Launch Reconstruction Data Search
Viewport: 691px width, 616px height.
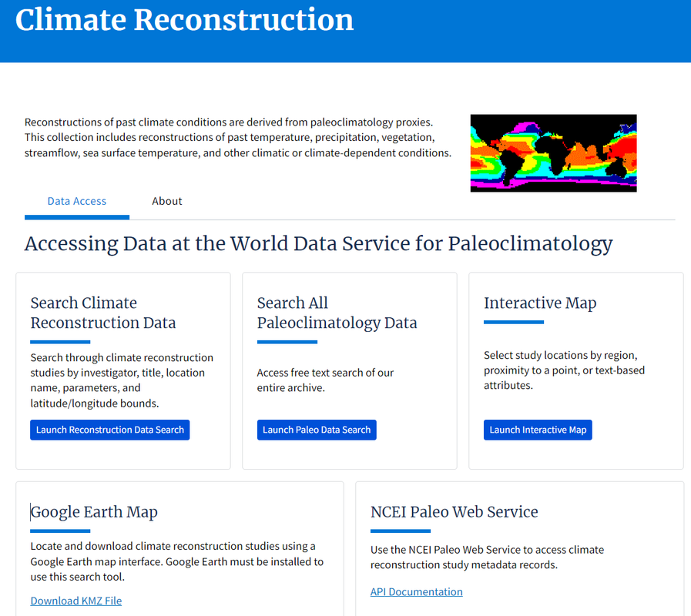pos(109,430)
